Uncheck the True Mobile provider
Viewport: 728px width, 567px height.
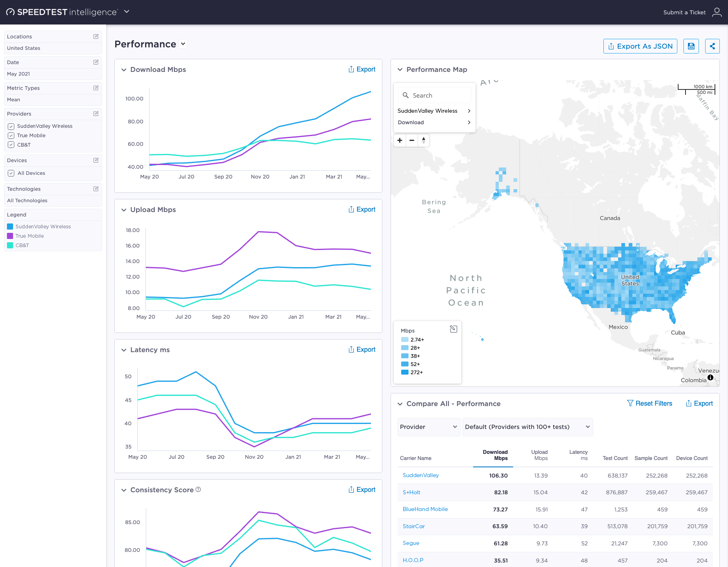click(x=11, y=135)
